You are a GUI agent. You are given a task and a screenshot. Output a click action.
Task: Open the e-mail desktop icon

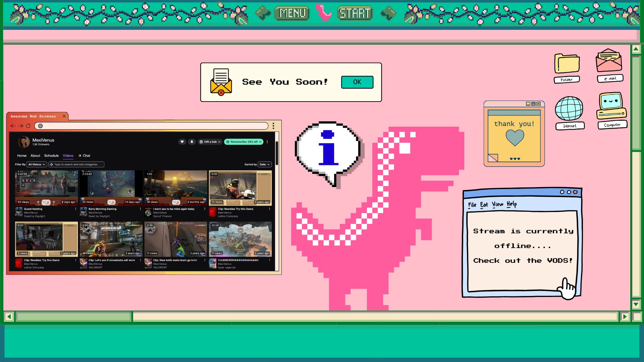(609, 65)
